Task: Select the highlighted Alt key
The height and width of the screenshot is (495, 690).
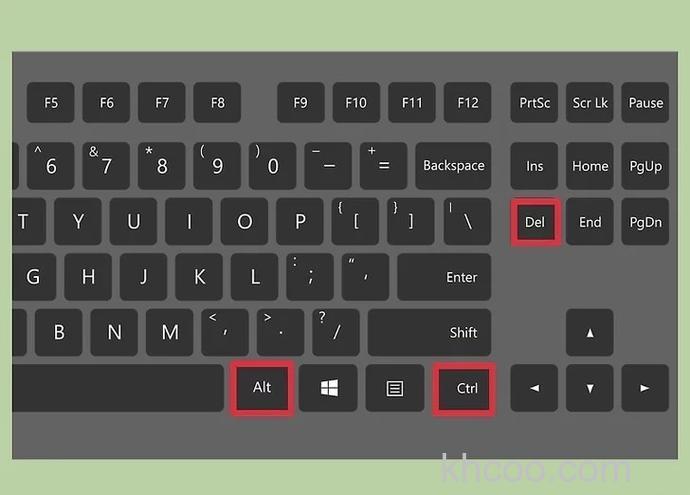Action: [x=262, y=388]
